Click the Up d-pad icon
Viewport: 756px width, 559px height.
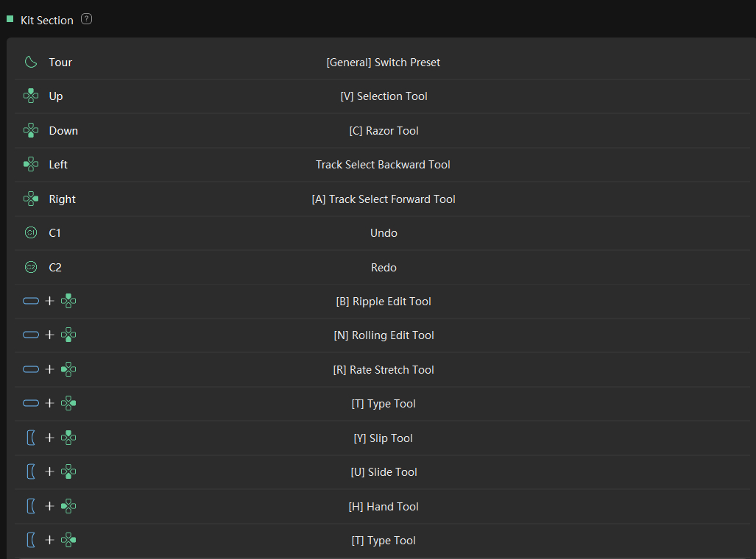tap(31, 96)
